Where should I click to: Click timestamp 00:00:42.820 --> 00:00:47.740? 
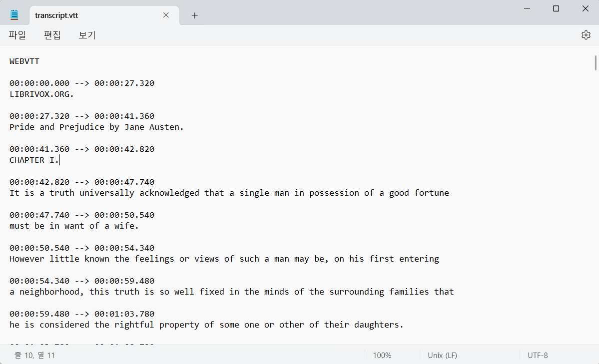82,182
